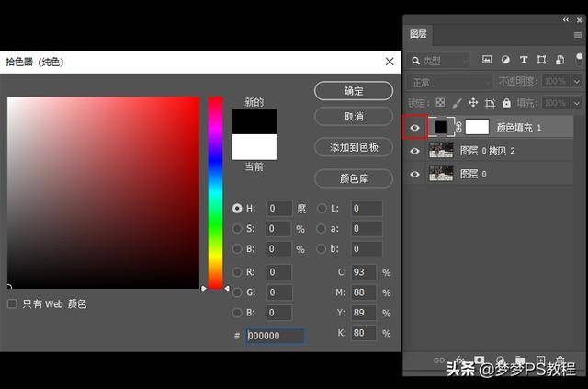Close the color picker dialog
The width and height of the screenshot is (588, 389).
390,62
